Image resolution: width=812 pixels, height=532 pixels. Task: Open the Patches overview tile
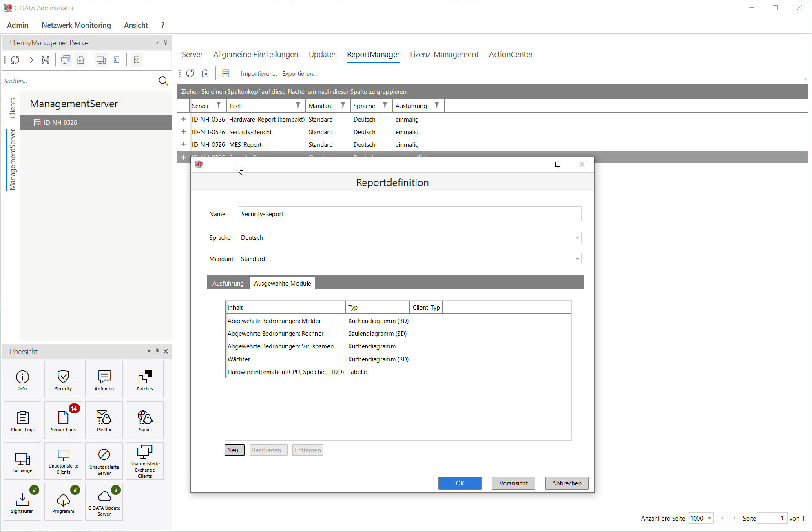(x=145, y=380)
